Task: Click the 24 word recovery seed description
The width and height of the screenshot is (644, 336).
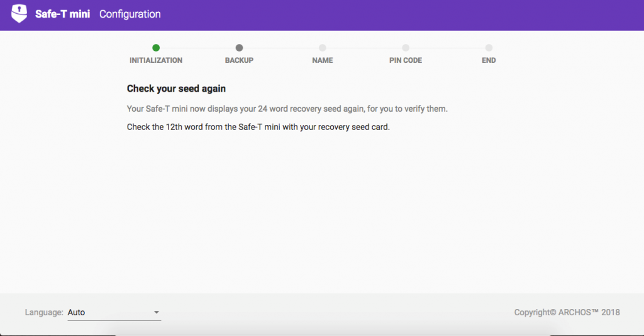Action: pyautogui.click(x=287, y=109)
